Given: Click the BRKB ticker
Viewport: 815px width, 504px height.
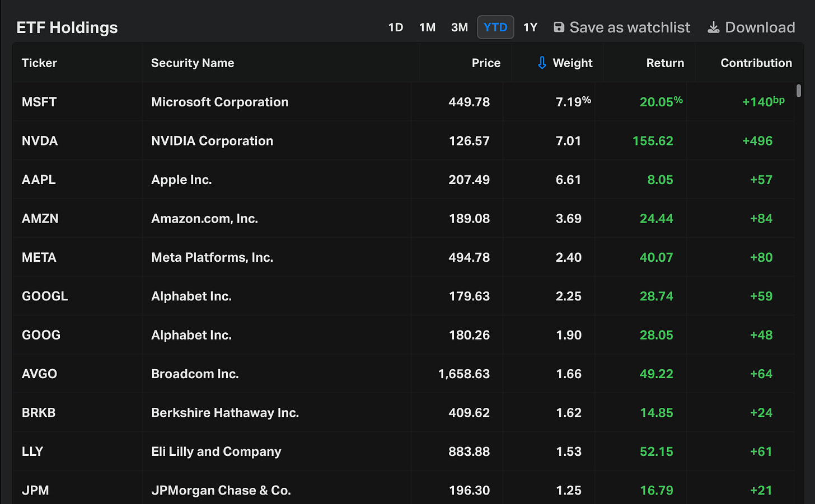Looking at the screenshot, I should point(39,413).
